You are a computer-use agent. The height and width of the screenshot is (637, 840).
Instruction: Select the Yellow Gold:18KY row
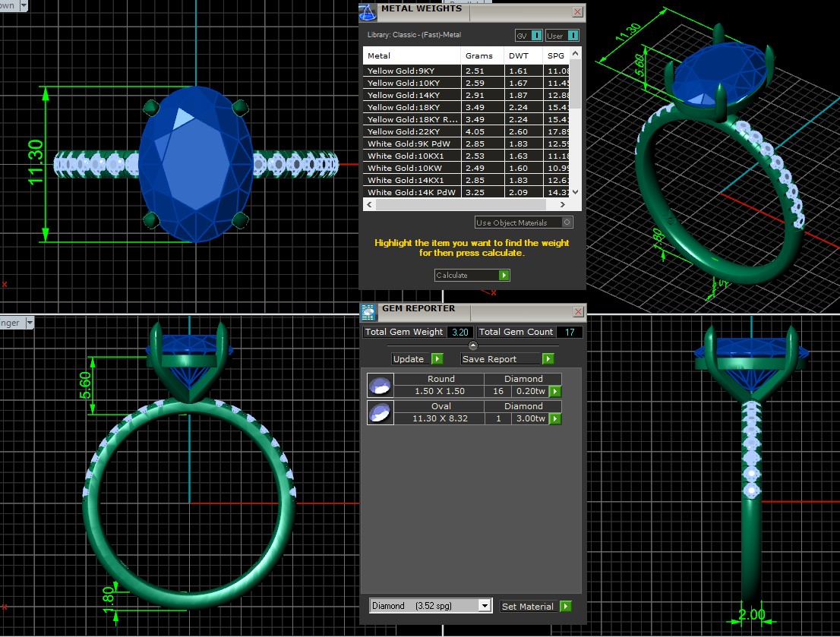pyautogui.click(x=414, y=108)
